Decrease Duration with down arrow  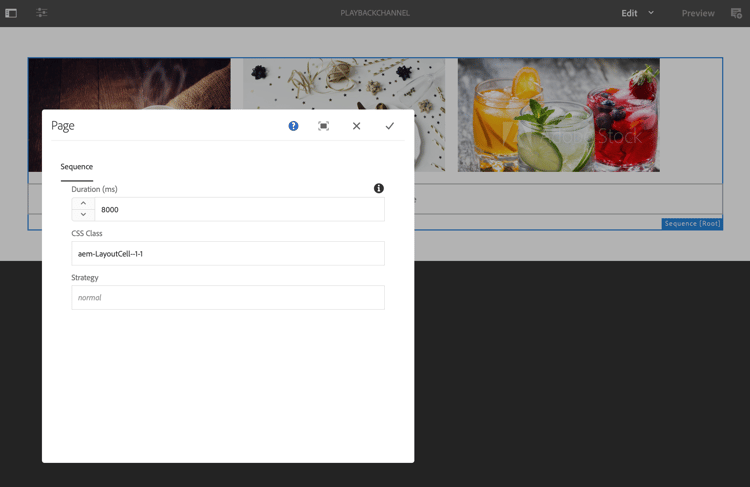click(83, 215)
